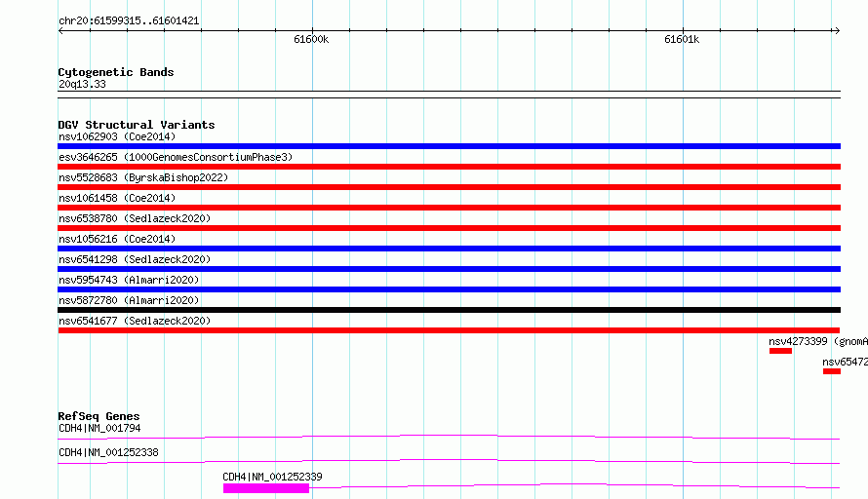868x499 pixels.
Task: Open transcript CDH4|NM_001252338 label
Action: point(108,452)
